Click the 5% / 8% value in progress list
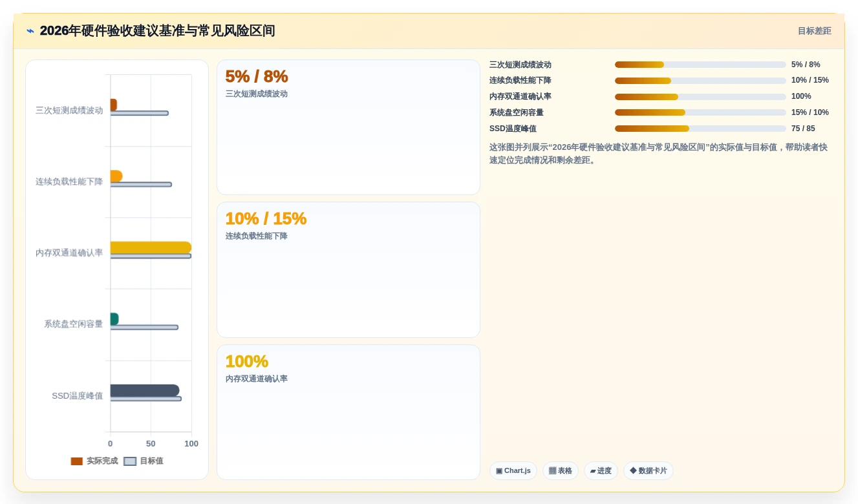The width and height of the screenshot is (858, 504). coord(806,65)
